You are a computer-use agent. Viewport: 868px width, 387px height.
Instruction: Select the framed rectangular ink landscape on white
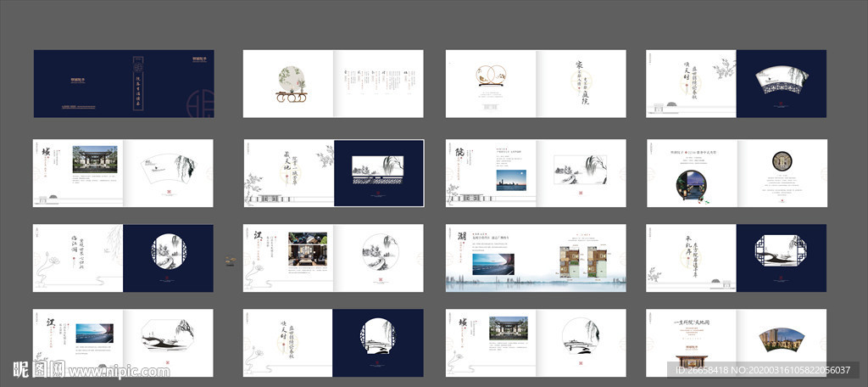click(x=581, y=169)
